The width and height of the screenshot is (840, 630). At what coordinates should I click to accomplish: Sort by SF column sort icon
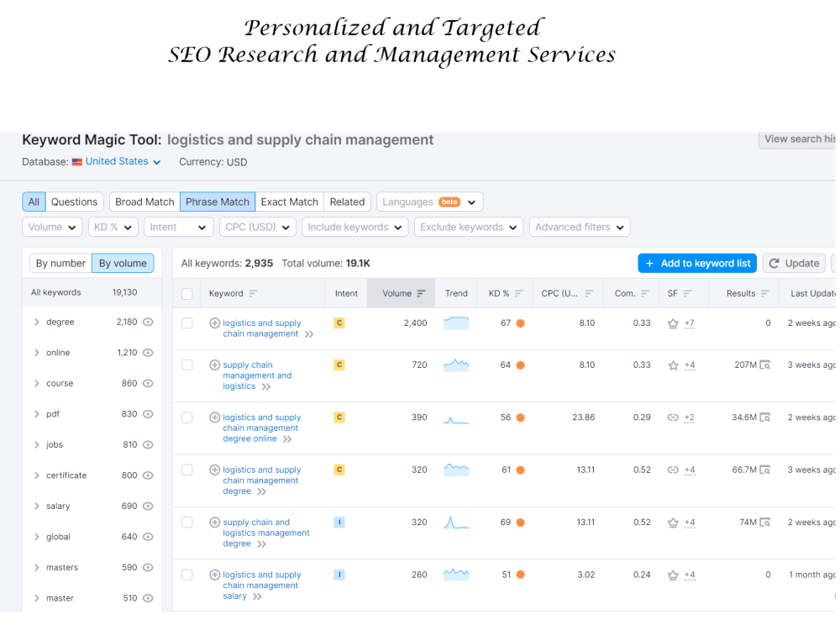point(687,293)
